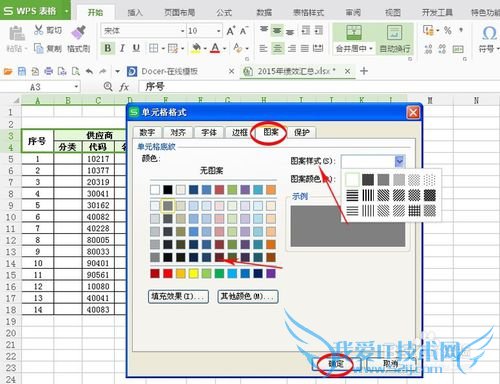This screenshot has height=384, width=500.
Task: Open the borders dropdown arrow
Action: pos(163,49)
